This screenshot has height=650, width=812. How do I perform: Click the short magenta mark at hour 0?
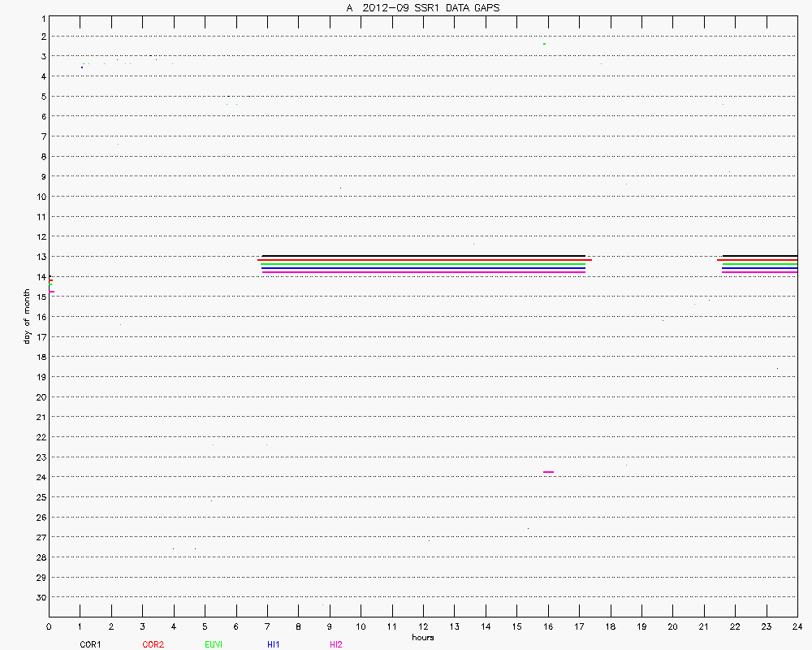51,291
